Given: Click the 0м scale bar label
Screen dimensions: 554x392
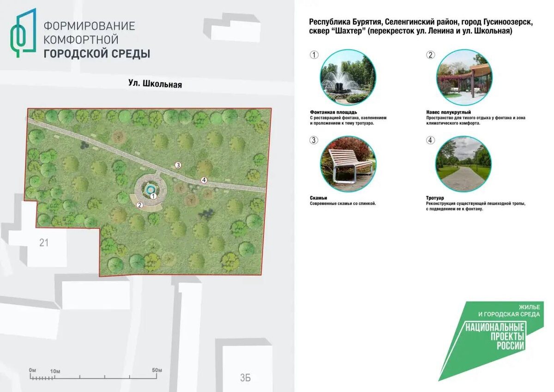Looking at the screenshot, I should pos(32,370).
